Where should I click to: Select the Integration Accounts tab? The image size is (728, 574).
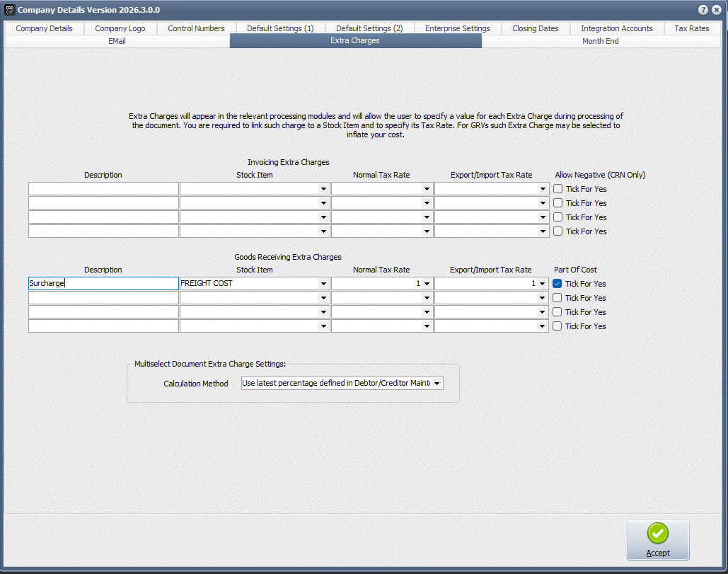[x=616, y=28]
